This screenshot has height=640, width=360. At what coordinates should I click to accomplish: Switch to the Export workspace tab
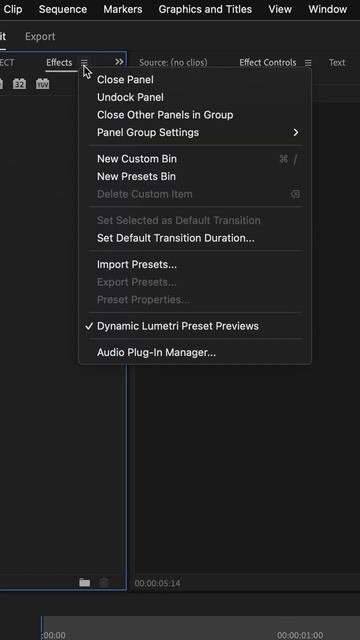pos(40,36)
